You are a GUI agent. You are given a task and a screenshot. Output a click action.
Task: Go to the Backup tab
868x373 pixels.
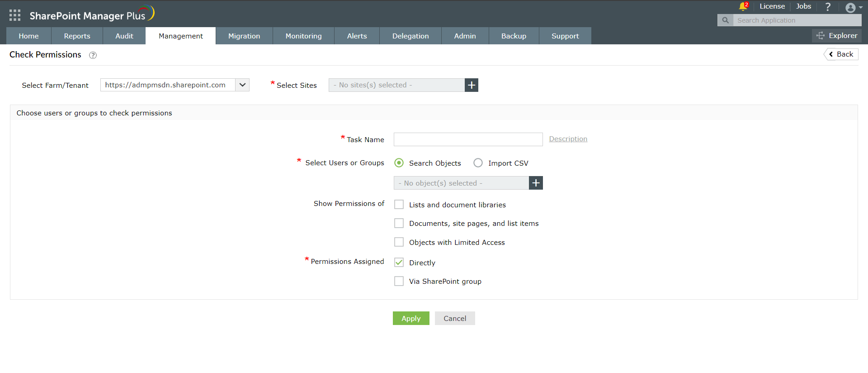(x=514, y=36)
